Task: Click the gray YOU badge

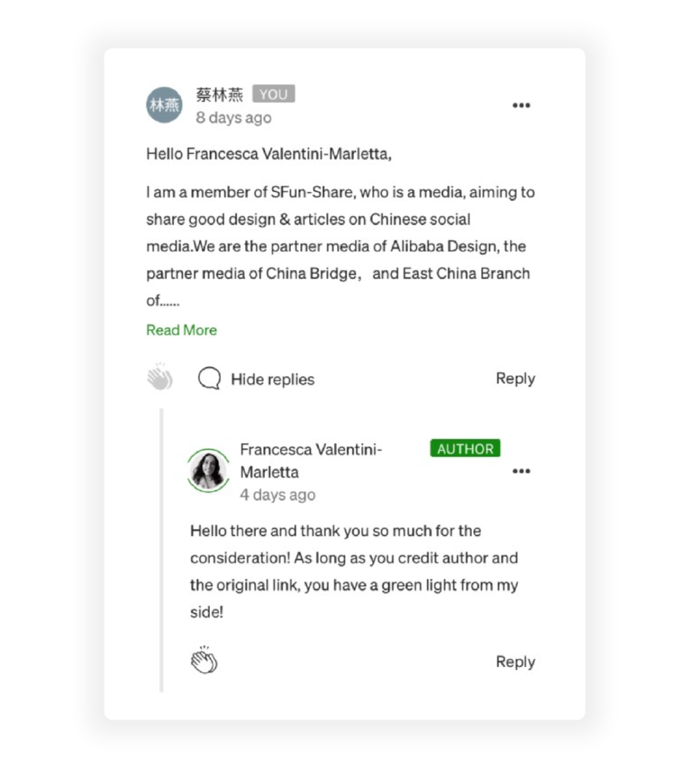Action: click(x=274, y=93)
